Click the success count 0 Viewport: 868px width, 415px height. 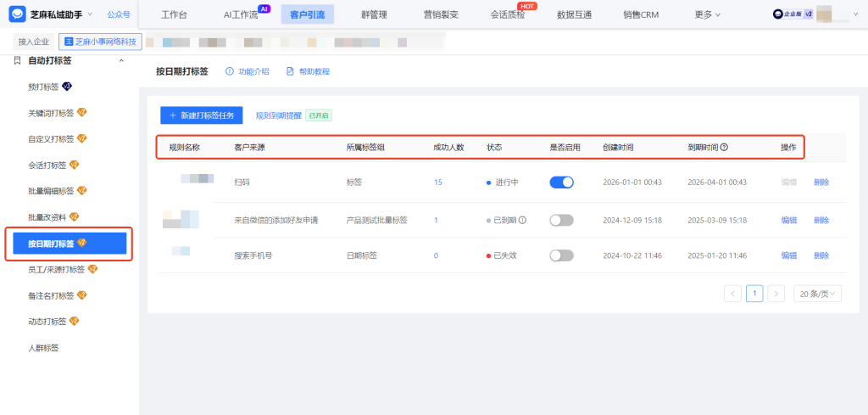click(437, 255)
